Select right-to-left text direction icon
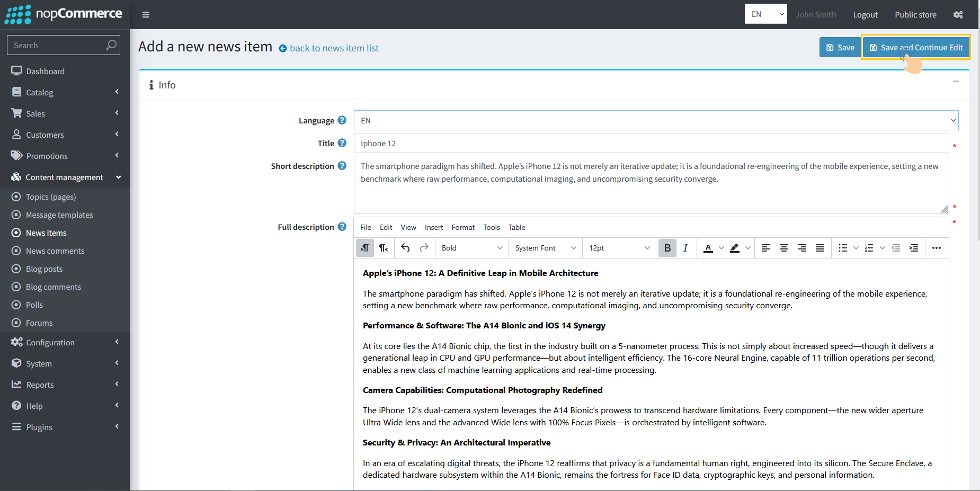The height and width of the screenshot is (491, 980). click(384, 248)
